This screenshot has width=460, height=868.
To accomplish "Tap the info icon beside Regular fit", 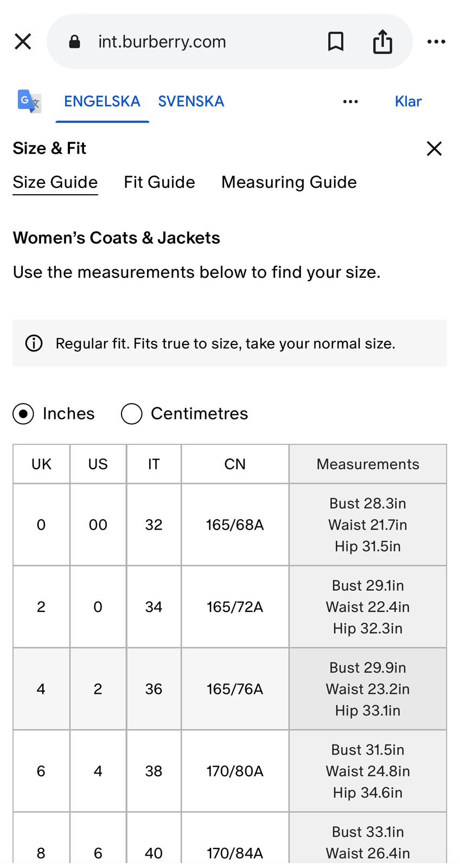I will click(x=34, y=343).
